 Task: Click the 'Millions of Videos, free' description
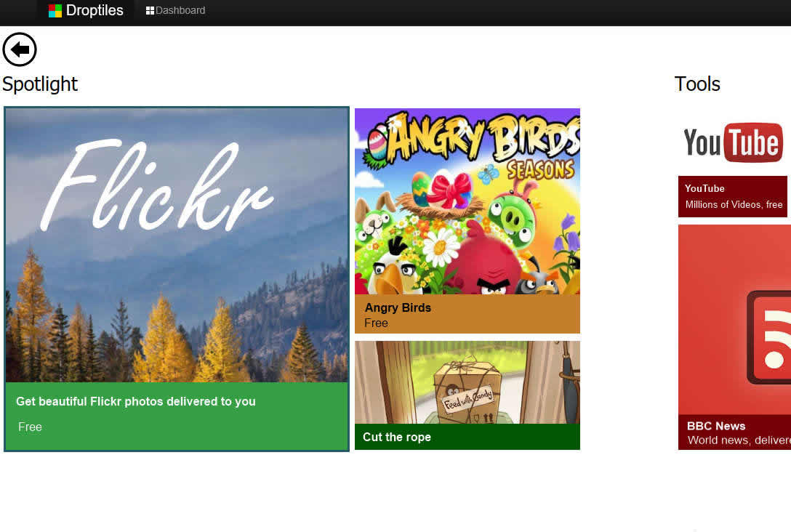pyautogui.click(x=734, y=205)
